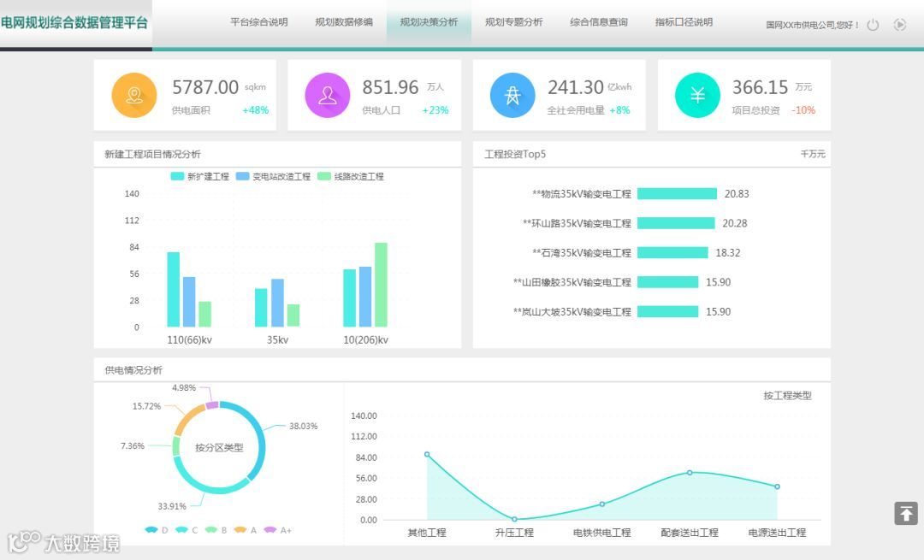Click 电网规划综合数据管理平台 title
Screen dimensions: 924x560
click(x=74, y=23)
